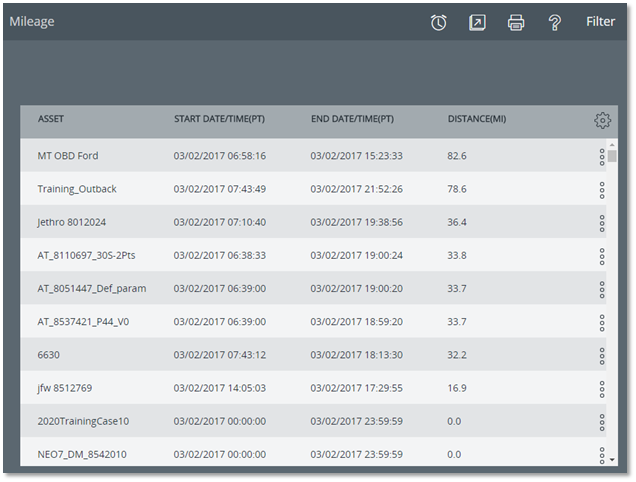
Task: Sort by the ASSET column header
Action: pyautogui.click(x=51, y=119)
